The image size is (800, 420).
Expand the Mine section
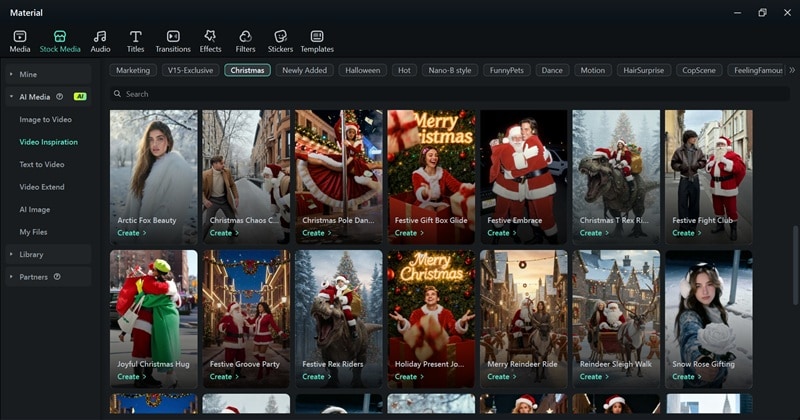11,75
